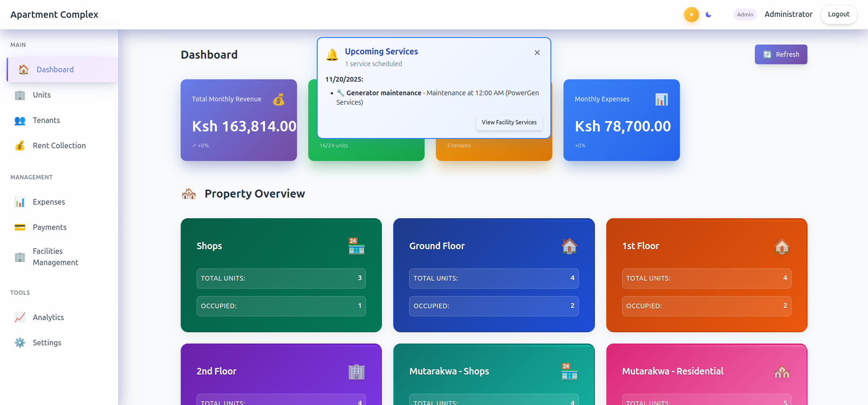Click the house icon on 1st Floor card
868x405 pixels.
[782, 246]
